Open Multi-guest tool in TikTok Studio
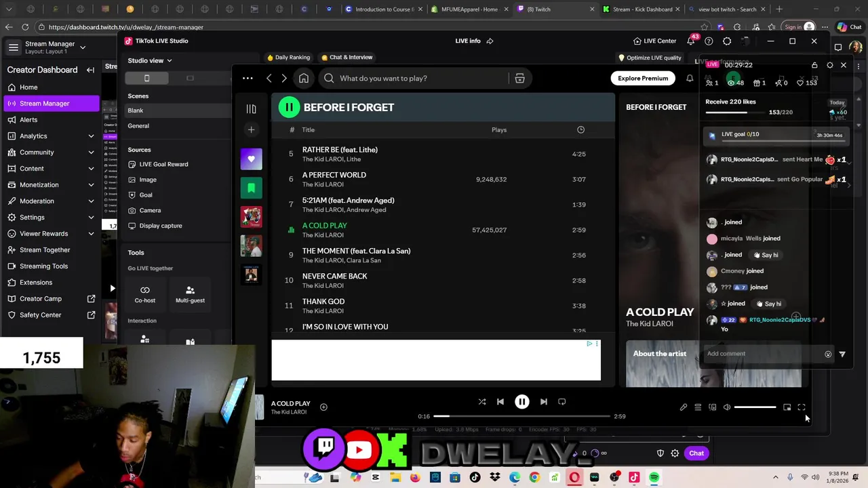This screenshot has height=488, width=868. click(190, 294)
